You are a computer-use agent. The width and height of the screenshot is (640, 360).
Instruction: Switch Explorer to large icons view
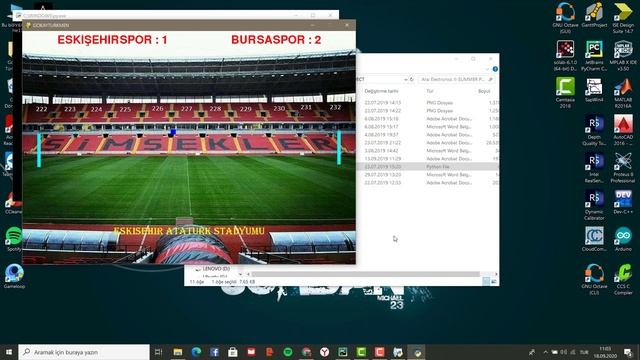(x=494, y=281)
